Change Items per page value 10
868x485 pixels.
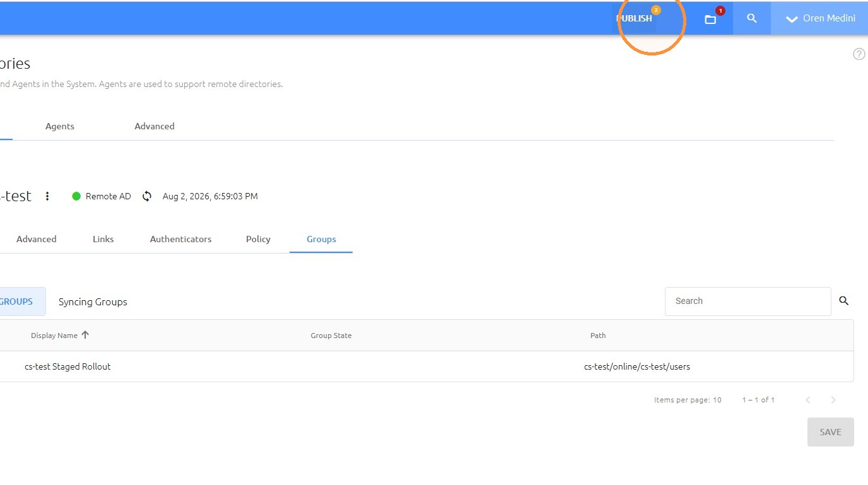pos(717,400)
